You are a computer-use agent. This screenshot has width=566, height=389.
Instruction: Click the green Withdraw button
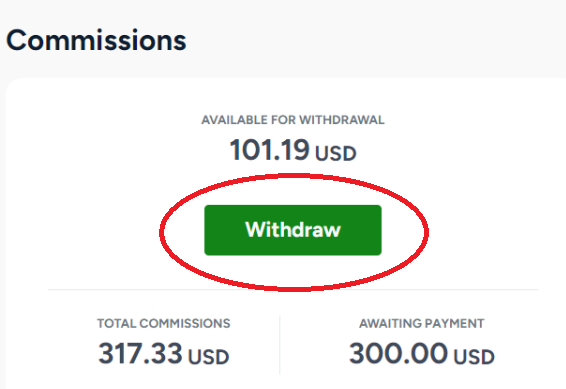click(293, 230)
